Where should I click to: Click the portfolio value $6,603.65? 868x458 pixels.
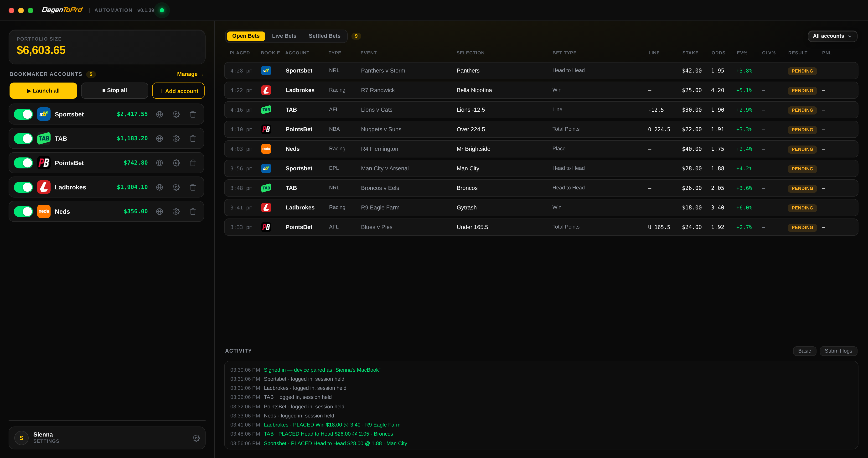click(41, 50)
